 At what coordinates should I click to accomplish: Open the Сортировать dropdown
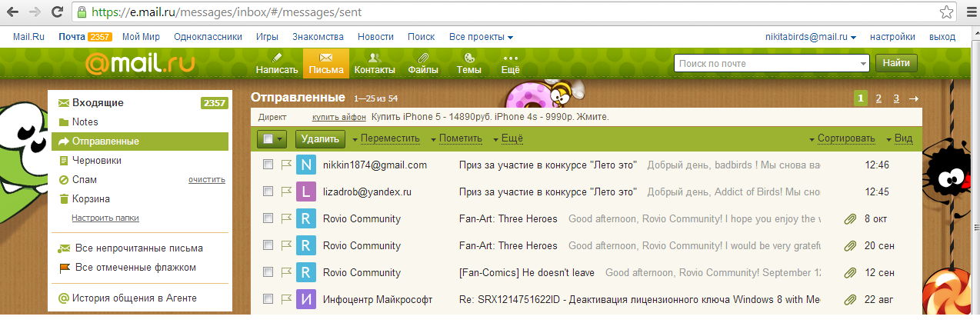pos(842,139)
